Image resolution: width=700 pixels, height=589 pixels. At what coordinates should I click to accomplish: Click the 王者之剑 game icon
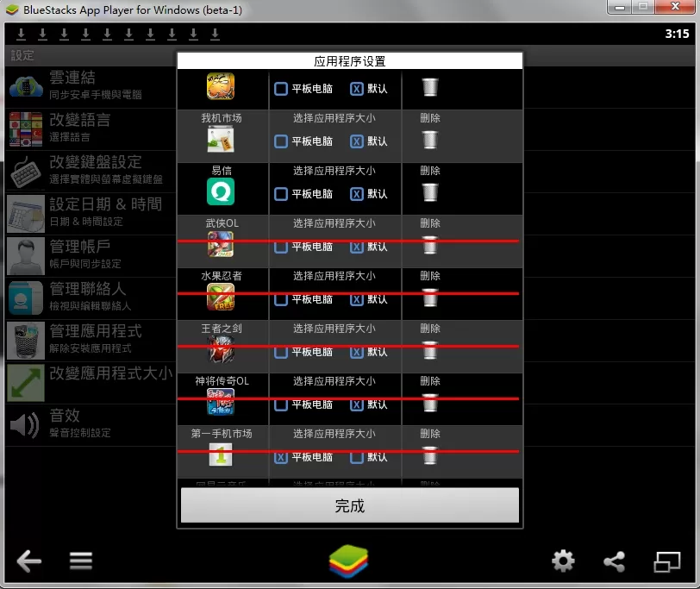coord(221,349)
